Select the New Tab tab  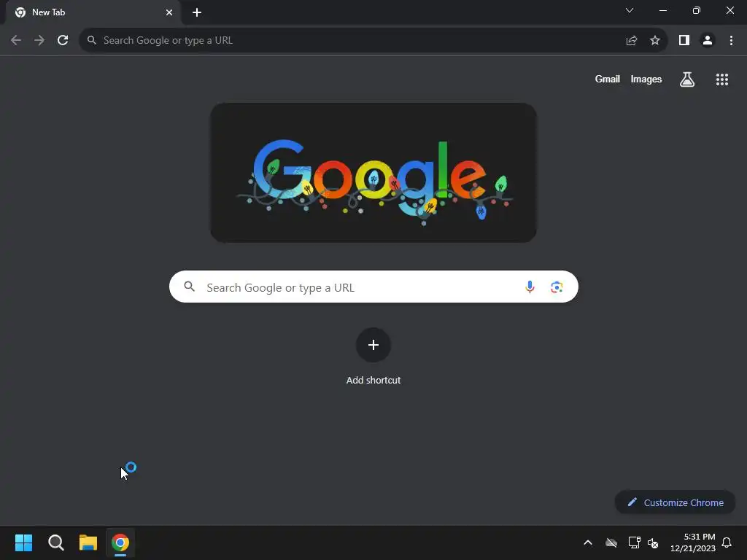[x=93, y=12]
